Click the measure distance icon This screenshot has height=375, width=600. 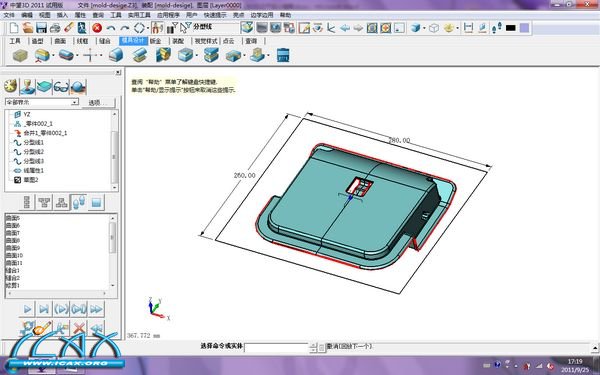tap(468, 28)
